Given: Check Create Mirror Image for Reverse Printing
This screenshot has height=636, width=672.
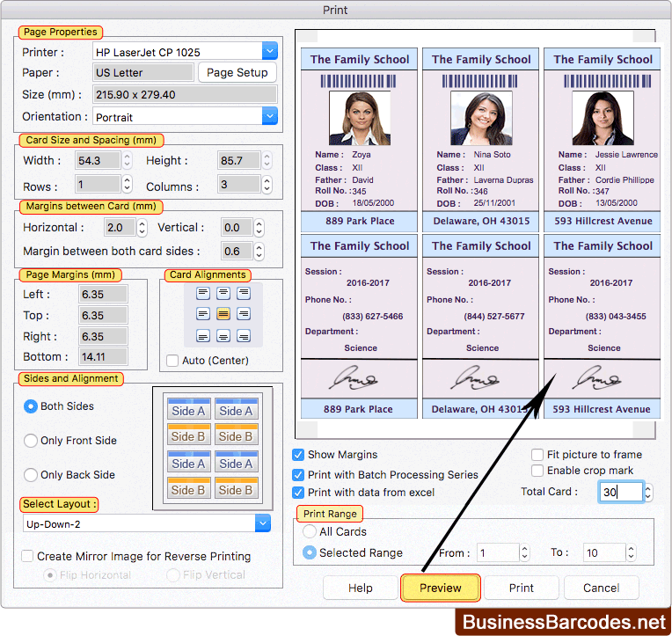Looking at the screenshot, I should click(27, 556).
